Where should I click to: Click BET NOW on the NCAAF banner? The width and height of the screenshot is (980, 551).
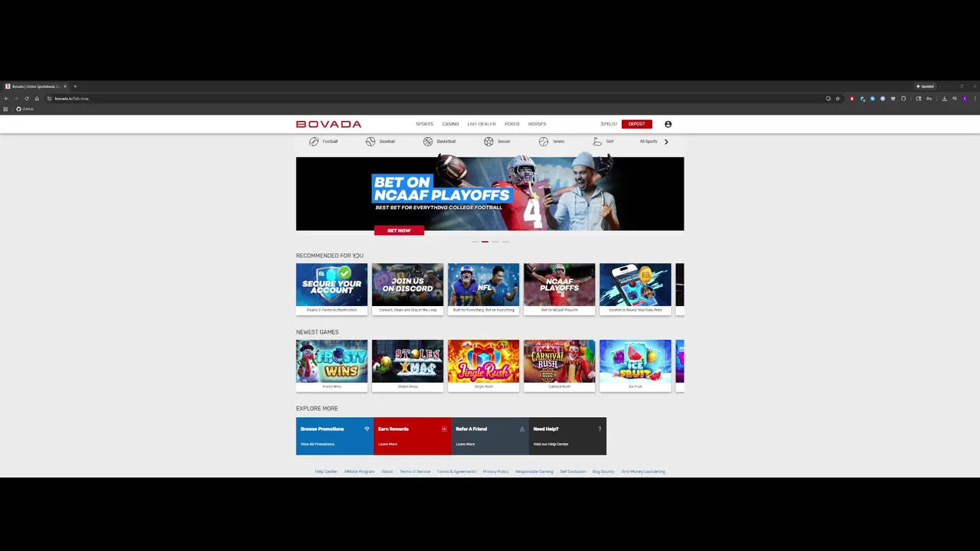(399, 230)
